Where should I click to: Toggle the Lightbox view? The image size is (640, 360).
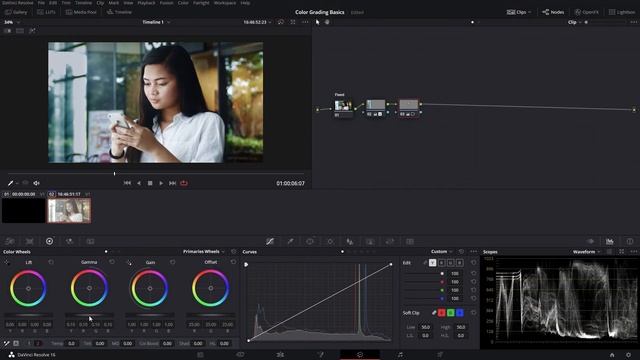622,12
